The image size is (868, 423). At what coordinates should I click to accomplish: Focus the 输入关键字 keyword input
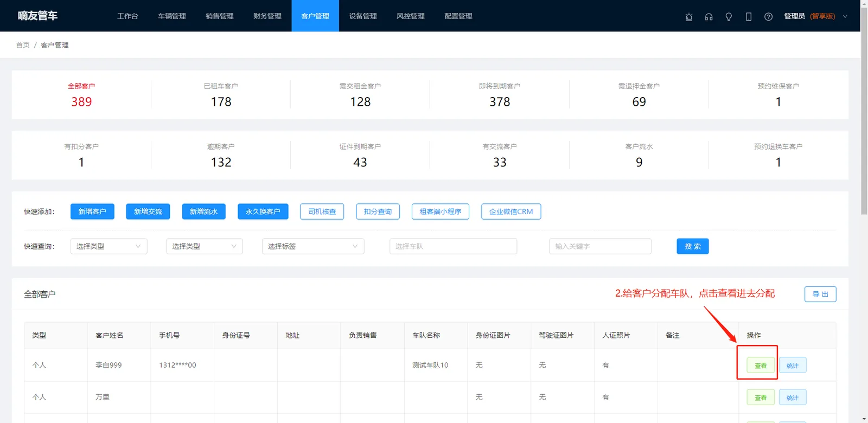coord(601,246)
